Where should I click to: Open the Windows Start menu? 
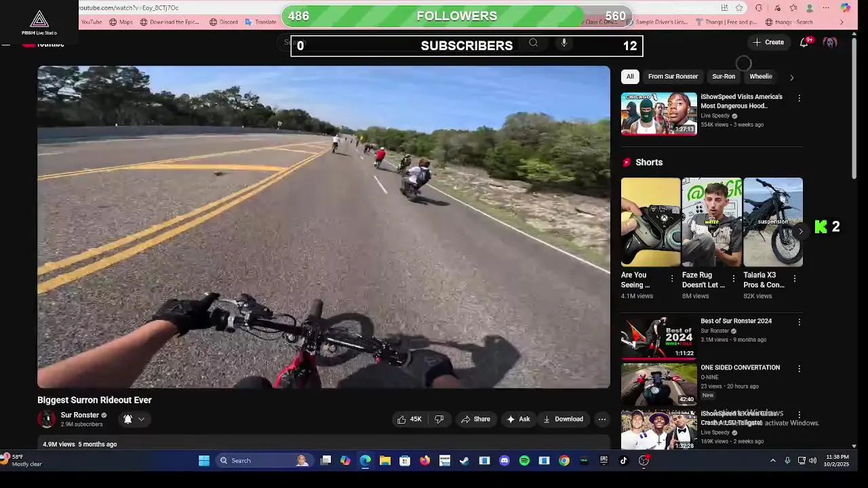coord(204,460)
